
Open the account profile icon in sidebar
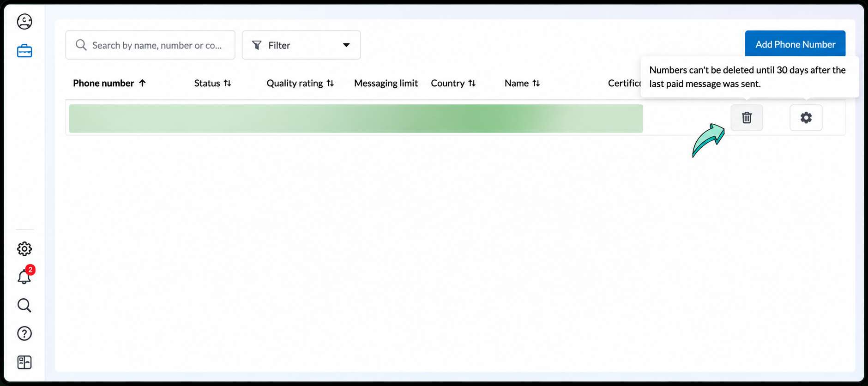coord(24,22)
